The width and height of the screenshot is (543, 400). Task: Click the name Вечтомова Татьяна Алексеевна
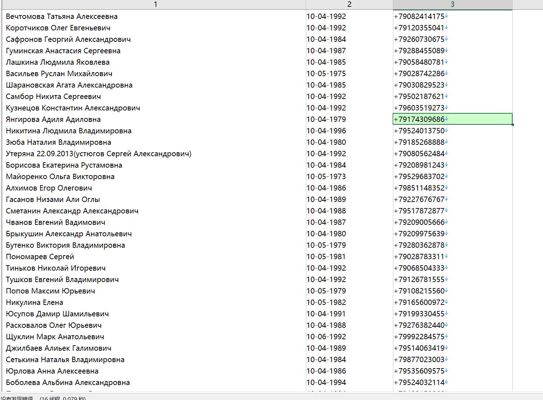[x=62, y=16]
